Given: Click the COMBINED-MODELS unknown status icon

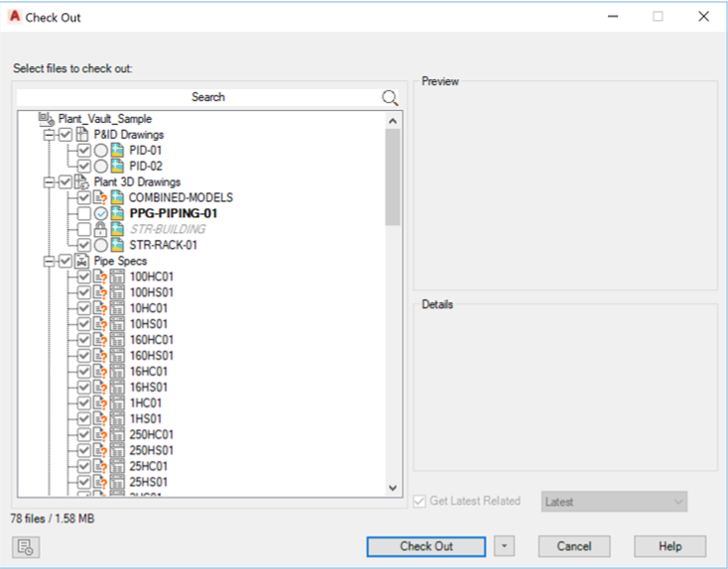Looking at the screenshot, I should (100, 197).
